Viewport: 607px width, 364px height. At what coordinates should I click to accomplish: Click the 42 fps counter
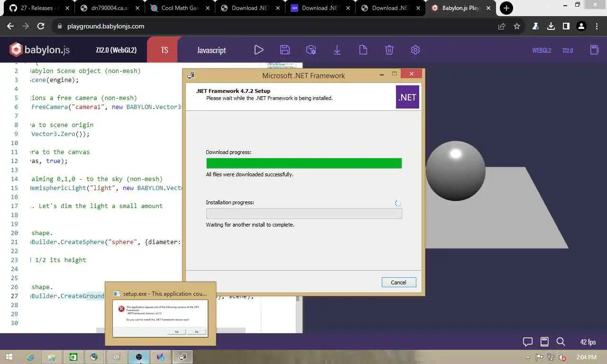(x=588, y=342)
